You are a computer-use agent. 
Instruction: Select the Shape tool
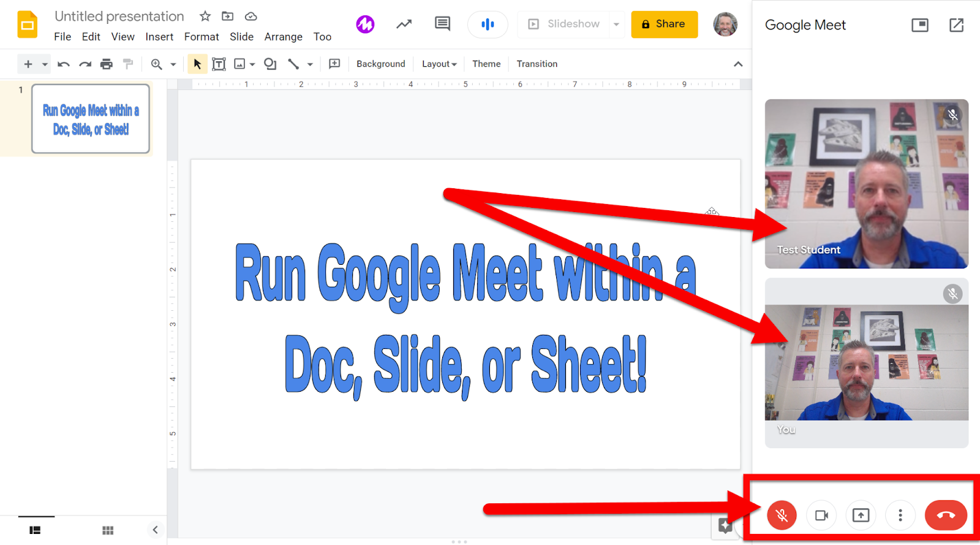pos(270,64)
